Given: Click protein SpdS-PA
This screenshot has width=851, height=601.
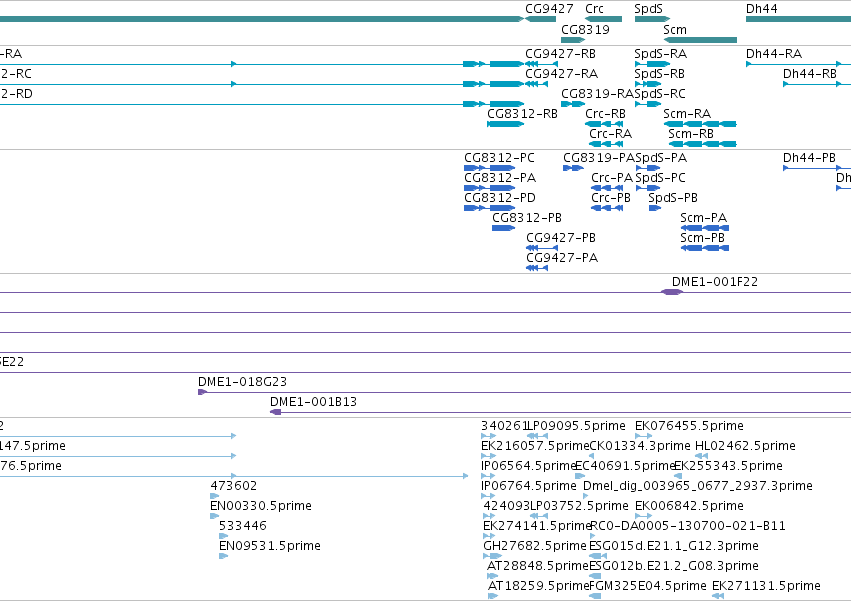Looking at the screenshot, I should click(x=661, y=158).
